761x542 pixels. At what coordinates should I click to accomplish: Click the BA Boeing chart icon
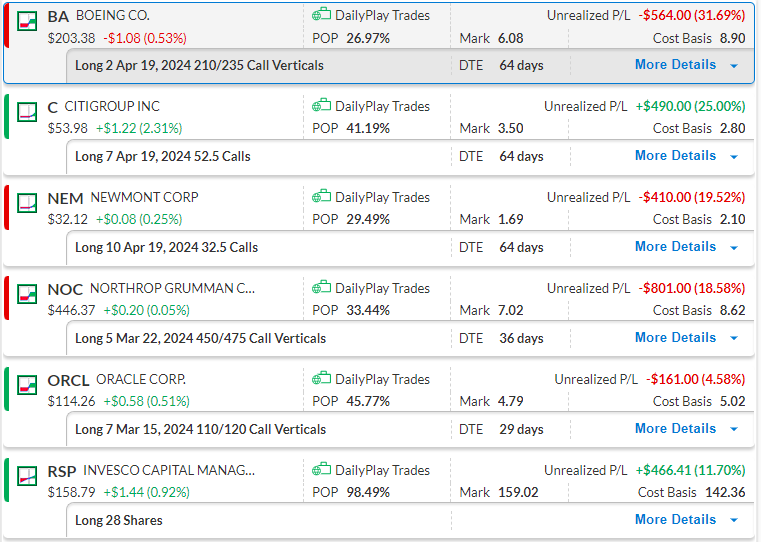(x=27, y=21)
